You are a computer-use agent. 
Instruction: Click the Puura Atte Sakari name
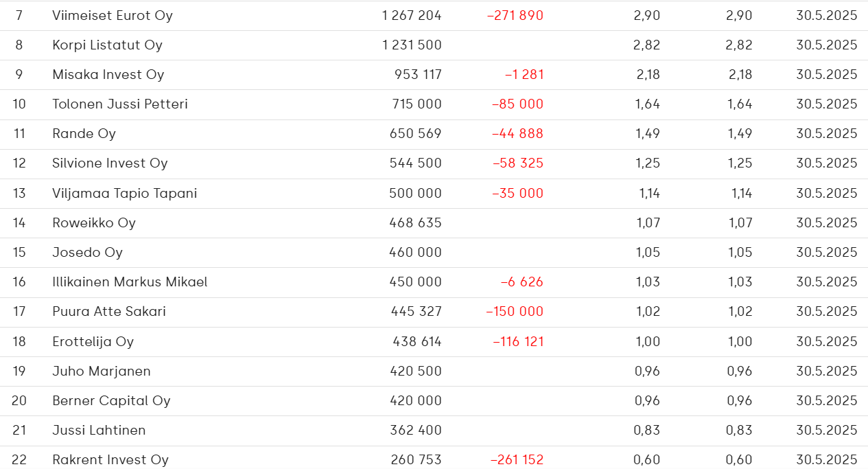click(109, 311)
